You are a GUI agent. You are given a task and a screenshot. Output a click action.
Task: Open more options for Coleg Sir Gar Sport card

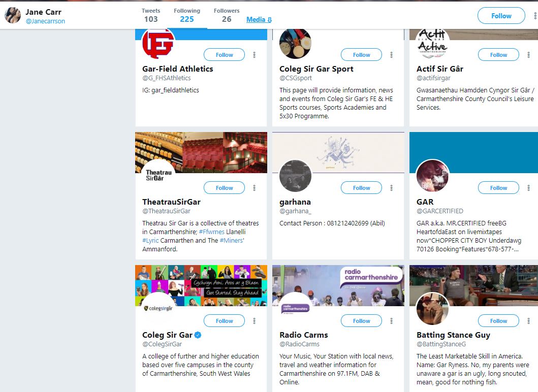(x=392, y=55)
